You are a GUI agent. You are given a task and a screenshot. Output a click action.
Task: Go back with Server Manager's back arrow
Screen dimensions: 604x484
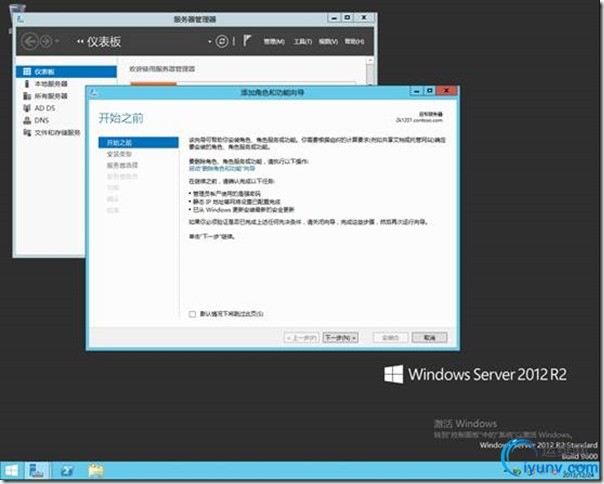(x=30, y=41)
